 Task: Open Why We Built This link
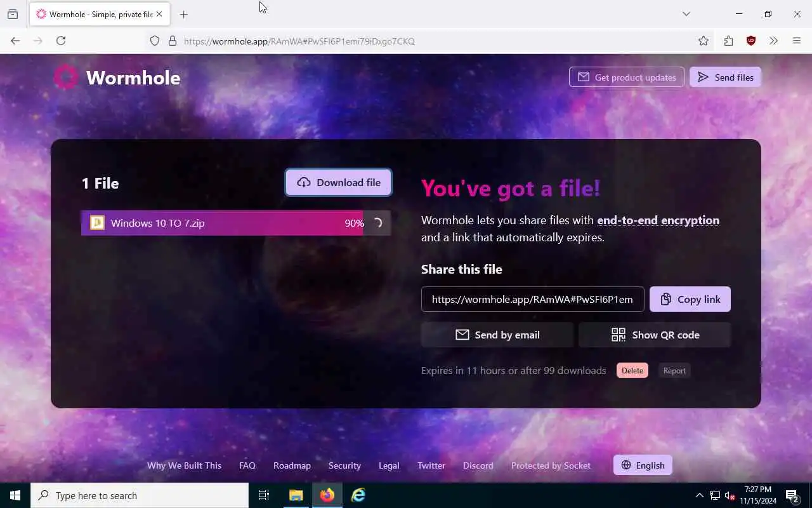(x=184, y=465)
